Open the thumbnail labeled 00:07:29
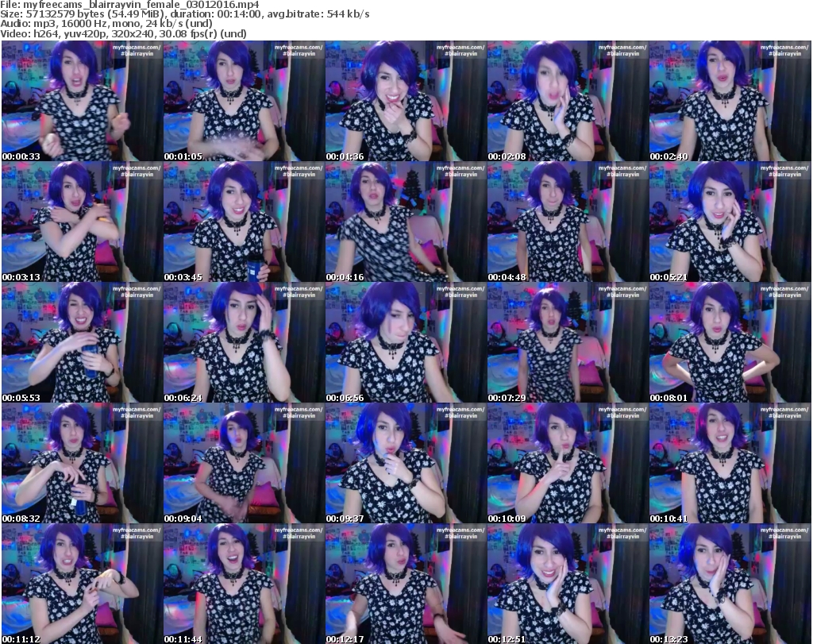This screenshot has width=813, height=644. tap(568, 343)
